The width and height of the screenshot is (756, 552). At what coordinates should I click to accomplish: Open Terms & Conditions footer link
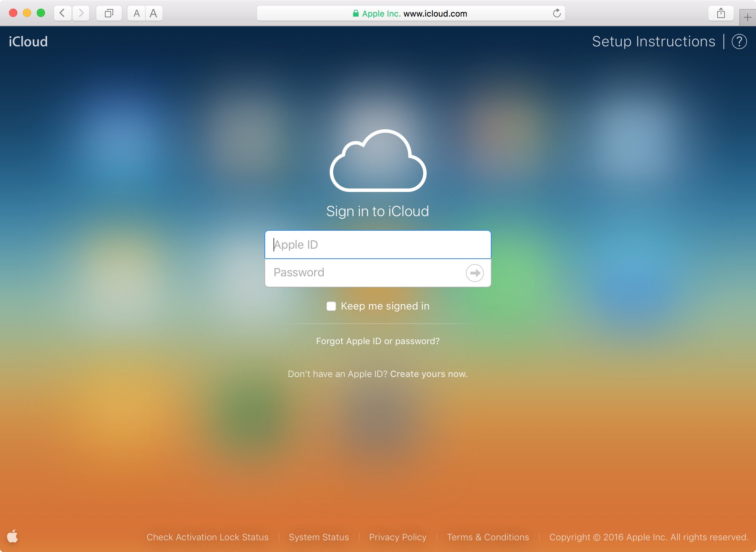coord(488,537)
